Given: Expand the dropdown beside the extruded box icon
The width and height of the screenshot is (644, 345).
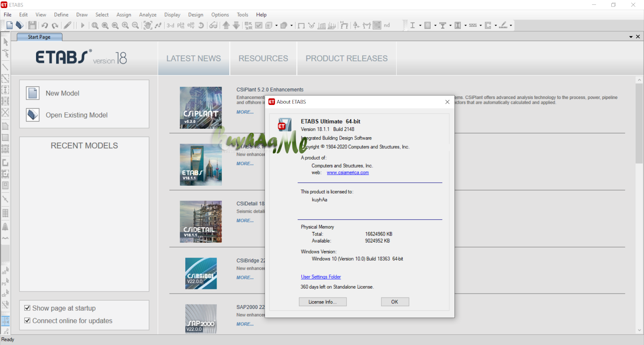Looking at the screenshot, I should pyautogui.click(x=277, y=25).
